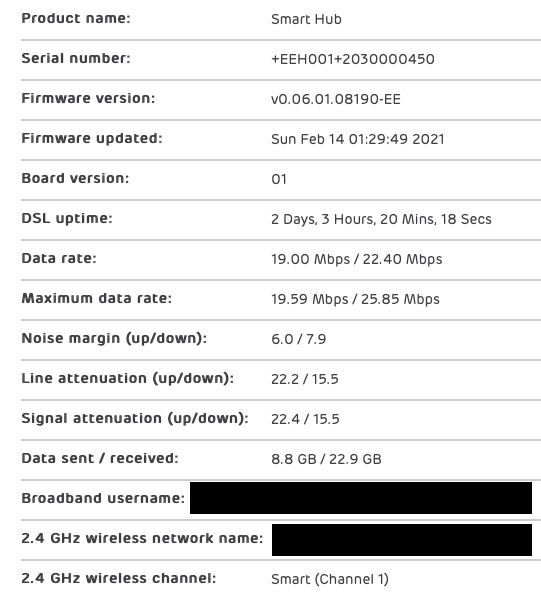Click the Product name label
This screenshot has width=541, height=594.
coord(76,18)
